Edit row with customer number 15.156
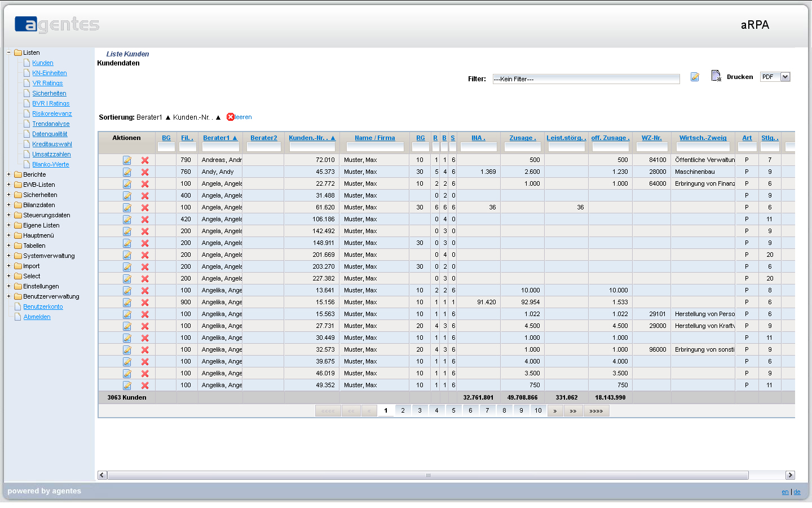Viewport: 812px width, 508px height. [127, 303]
